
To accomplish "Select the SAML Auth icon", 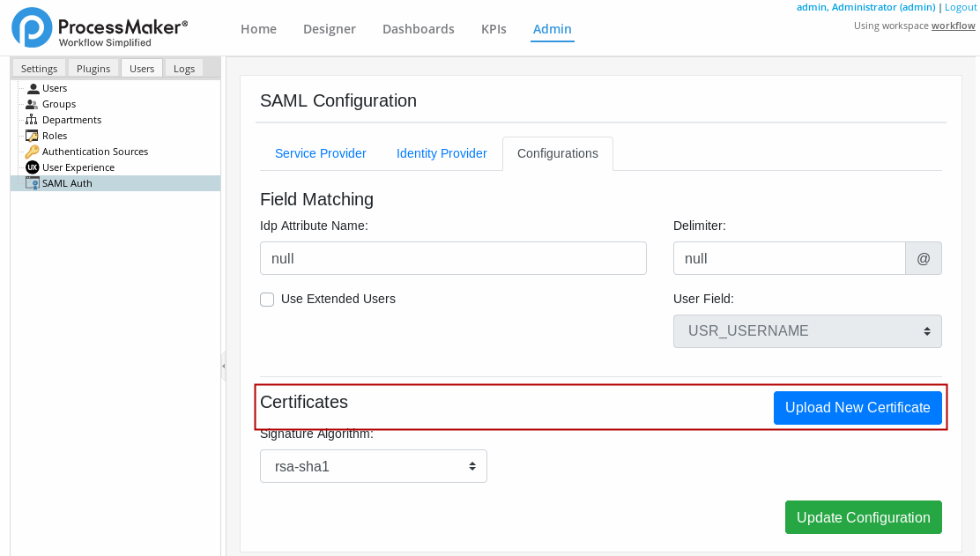I will tap(33, 183).
